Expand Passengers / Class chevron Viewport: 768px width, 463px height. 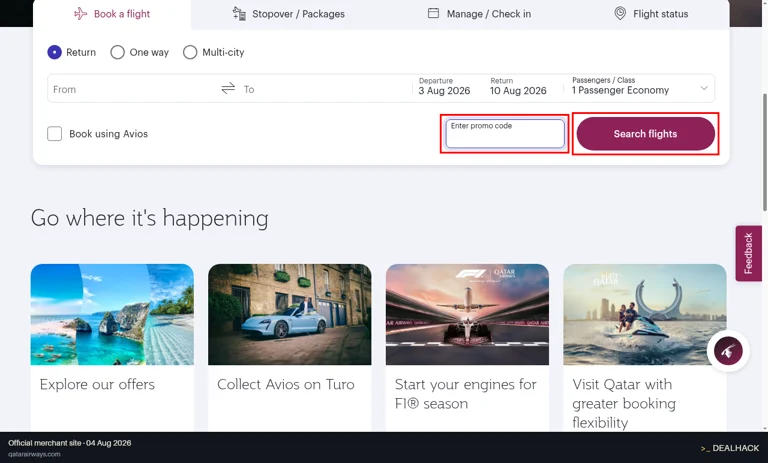point(704,88)
